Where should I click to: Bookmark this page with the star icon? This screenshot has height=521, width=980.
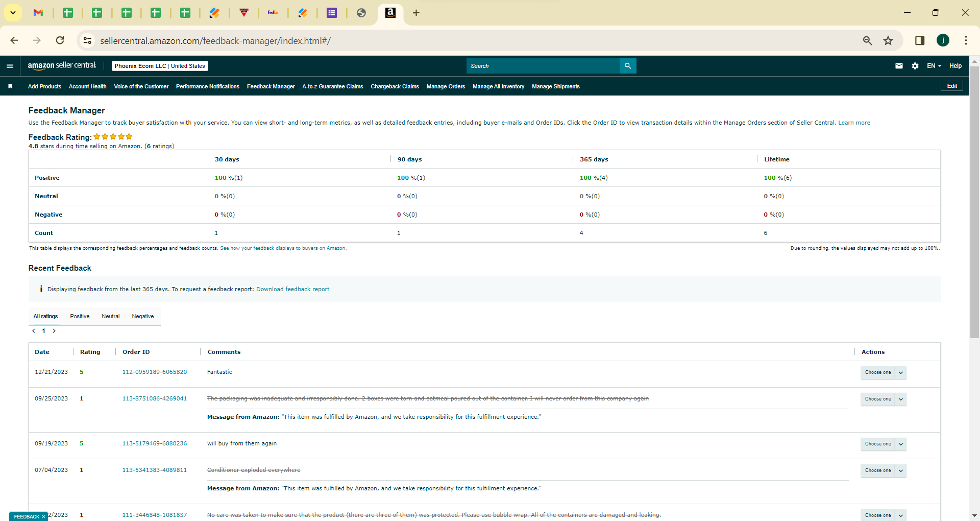[888, 40]
